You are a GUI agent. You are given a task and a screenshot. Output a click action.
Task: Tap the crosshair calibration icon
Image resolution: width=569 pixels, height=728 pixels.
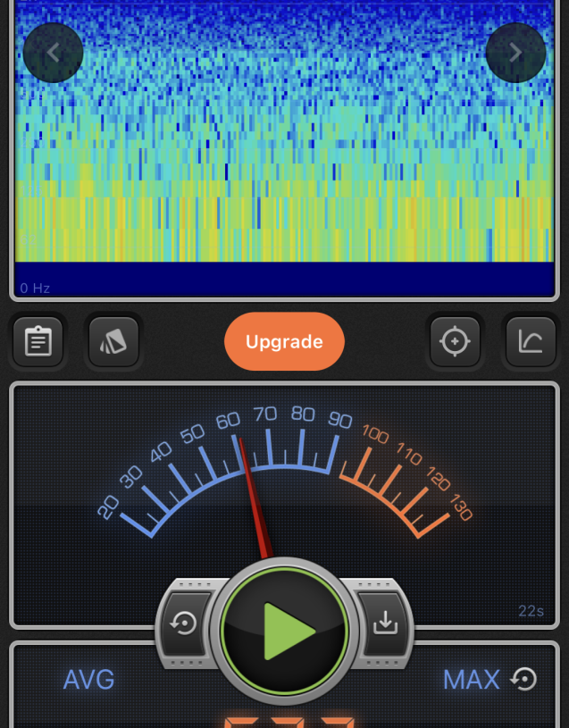(x=455, y=342)
